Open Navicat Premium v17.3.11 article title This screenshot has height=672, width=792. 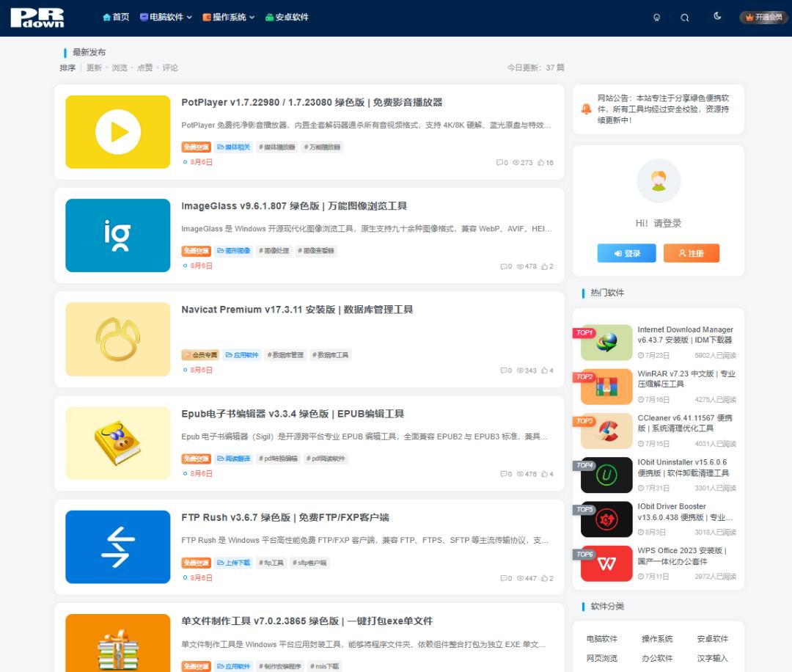(297, 310)
